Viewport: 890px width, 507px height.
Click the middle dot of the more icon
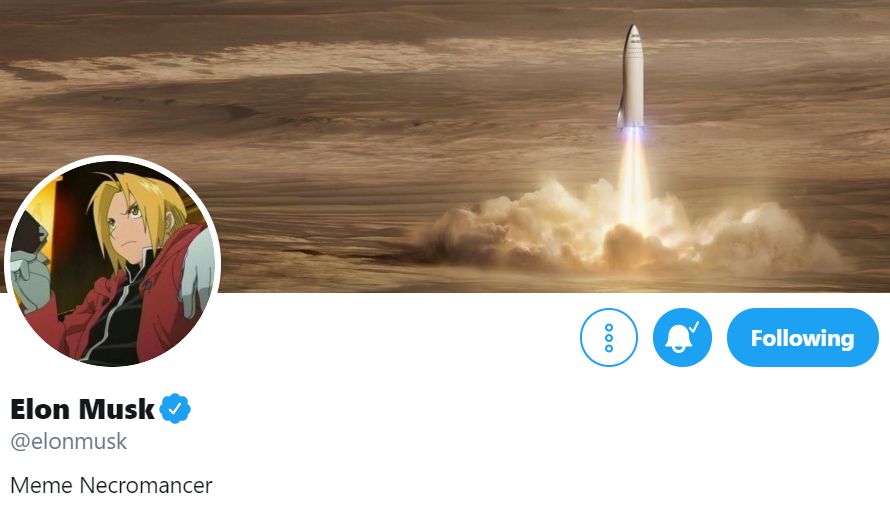[x=608, y=338]
